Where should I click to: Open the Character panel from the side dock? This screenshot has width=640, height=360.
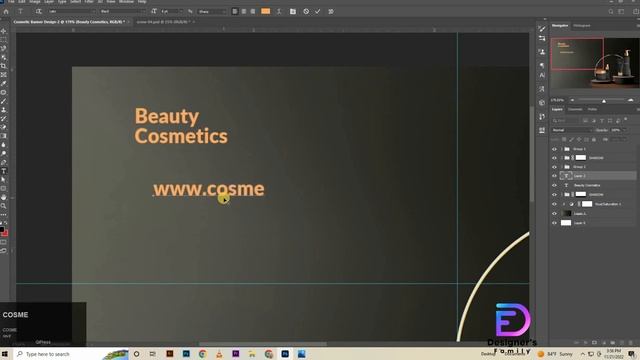542,75
